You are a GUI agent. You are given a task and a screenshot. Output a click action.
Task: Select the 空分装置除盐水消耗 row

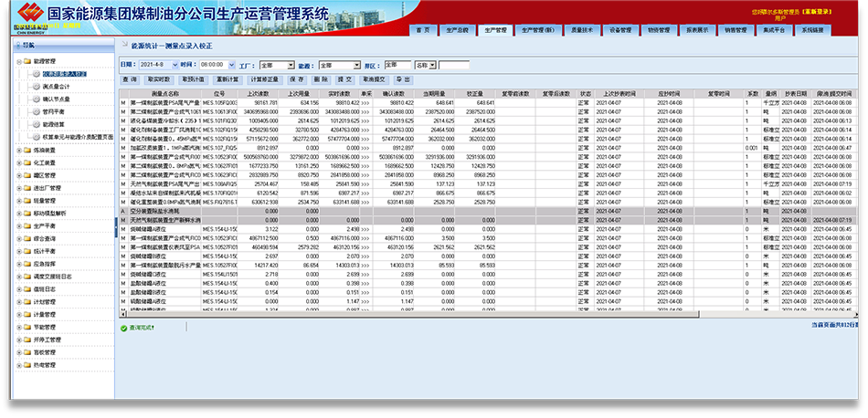pos(488,211)
